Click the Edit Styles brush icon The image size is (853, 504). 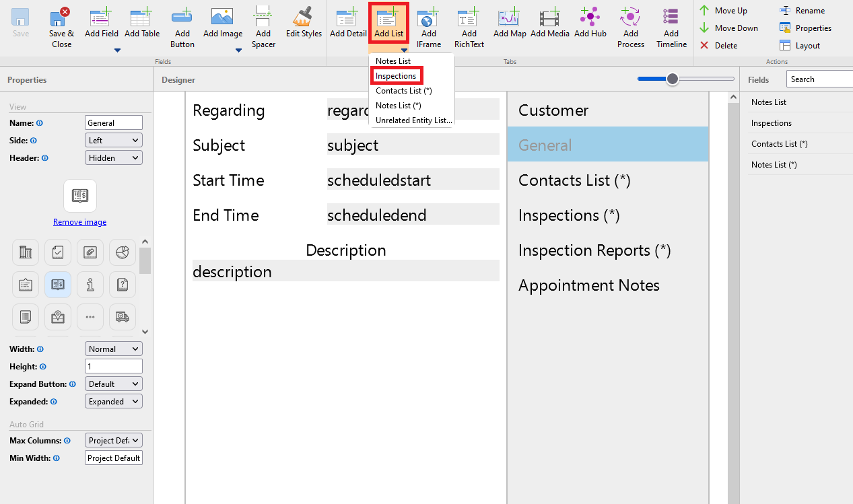tap(304, 17)
